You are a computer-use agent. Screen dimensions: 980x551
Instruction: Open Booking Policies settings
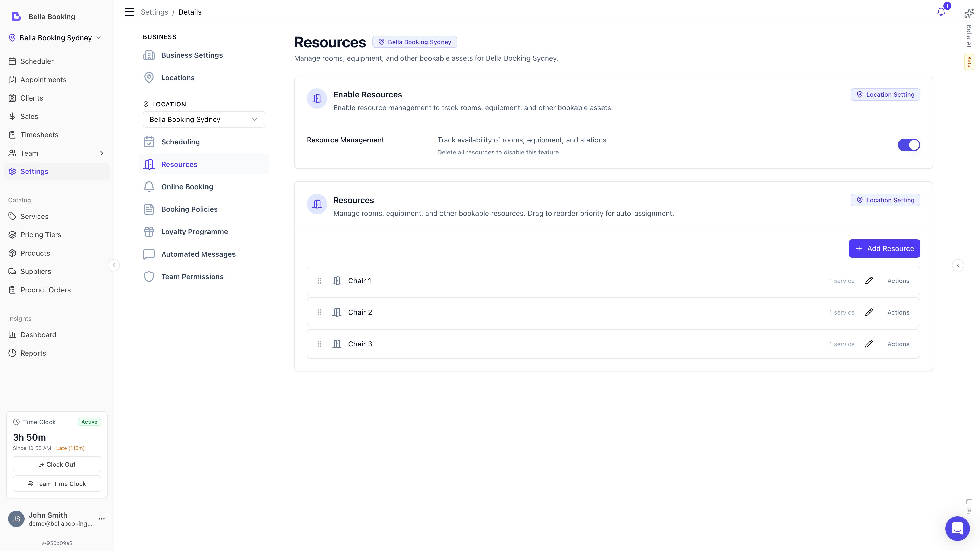(x=204, y=209)
